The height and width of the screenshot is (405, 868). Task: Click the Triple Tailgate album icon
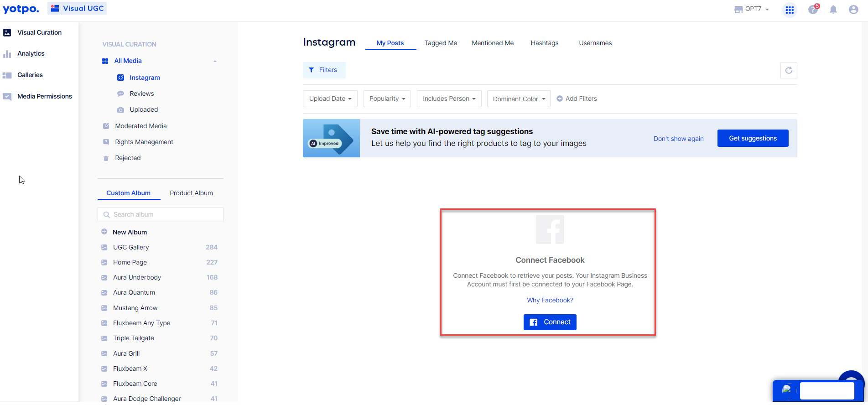tap(104, 338)
